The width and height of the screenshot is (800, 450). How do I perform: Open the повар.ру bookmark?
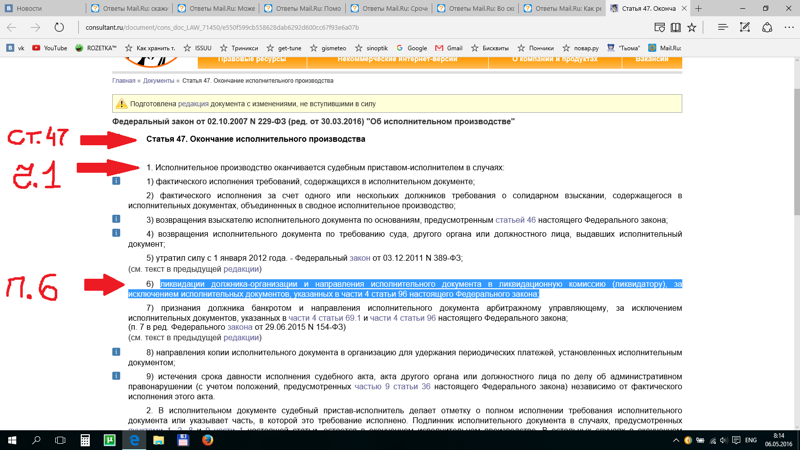(580, 48)
